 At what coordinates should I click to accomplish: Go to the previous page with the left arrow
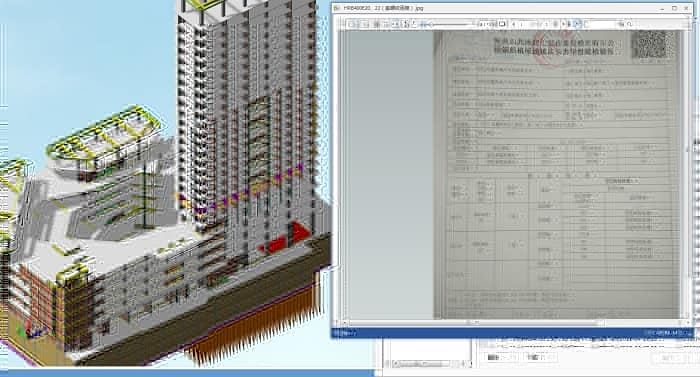point(513,24)
